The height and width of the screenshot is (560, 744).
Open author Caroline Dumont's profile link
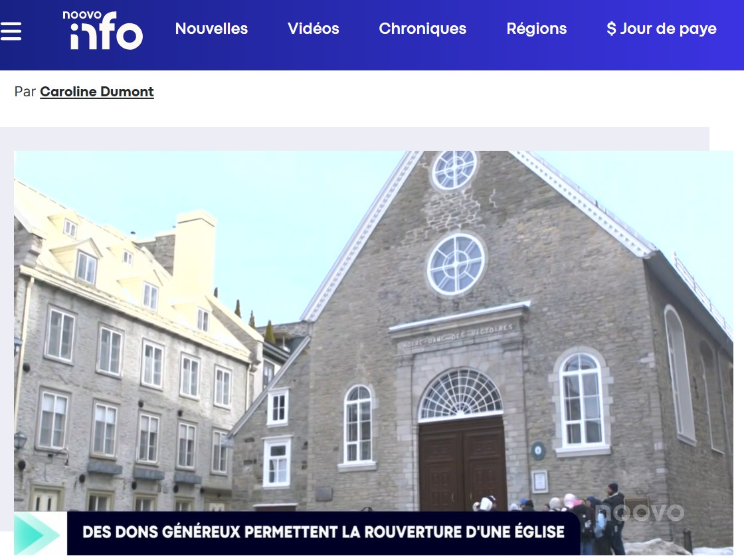tap(97, 92)
